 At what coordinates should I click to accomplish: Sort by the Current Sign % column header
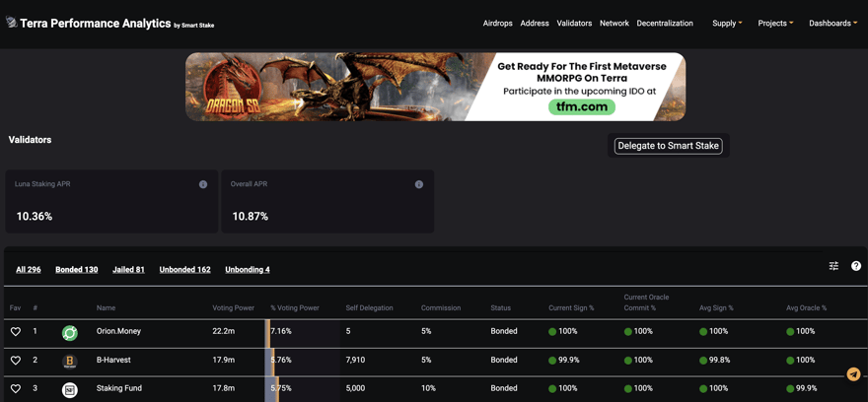point(571,308)
